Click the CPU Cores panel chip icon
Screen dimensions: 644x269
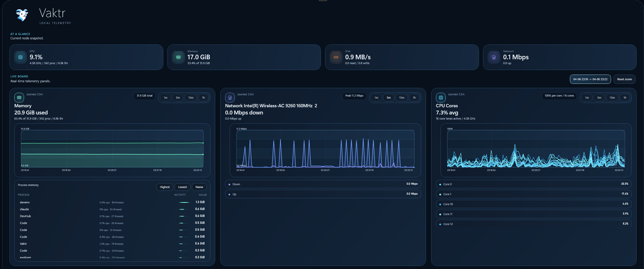coord(440,97)
